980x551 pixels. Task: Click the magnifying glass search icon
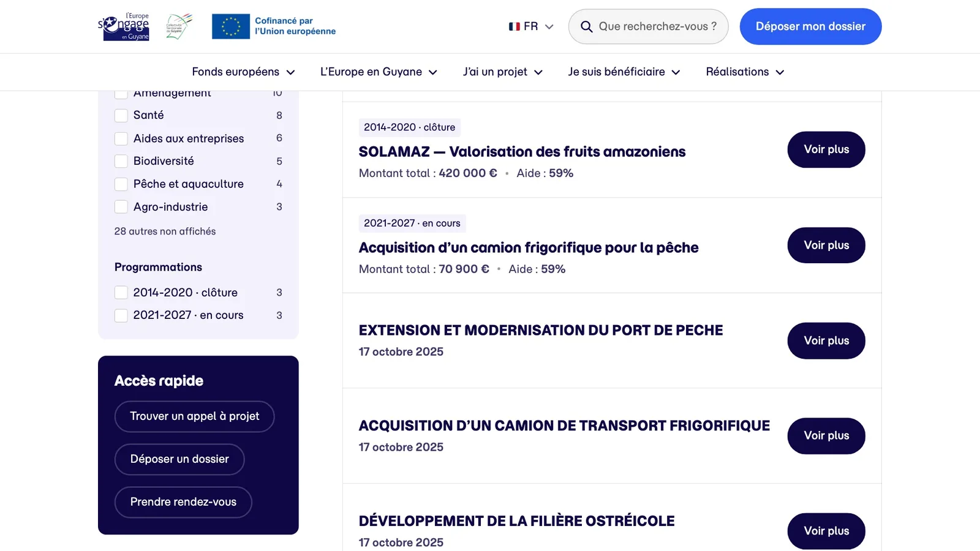586,27
